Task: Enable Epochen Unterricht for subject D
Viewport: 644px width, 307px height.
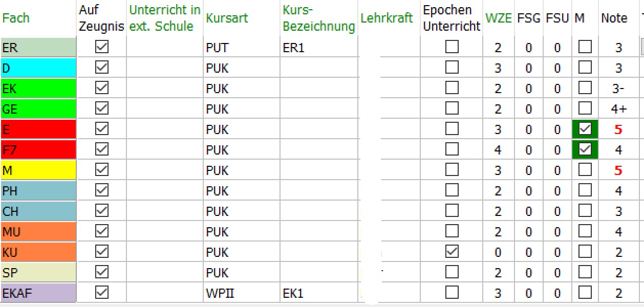Action: coord(452,68)
